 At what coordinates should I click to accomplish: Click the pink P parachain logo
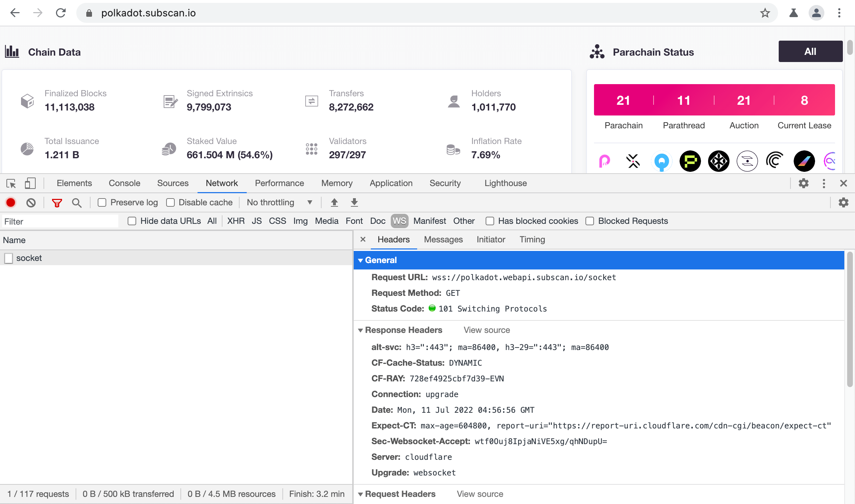pyautogui.click(x=605, y=161)
